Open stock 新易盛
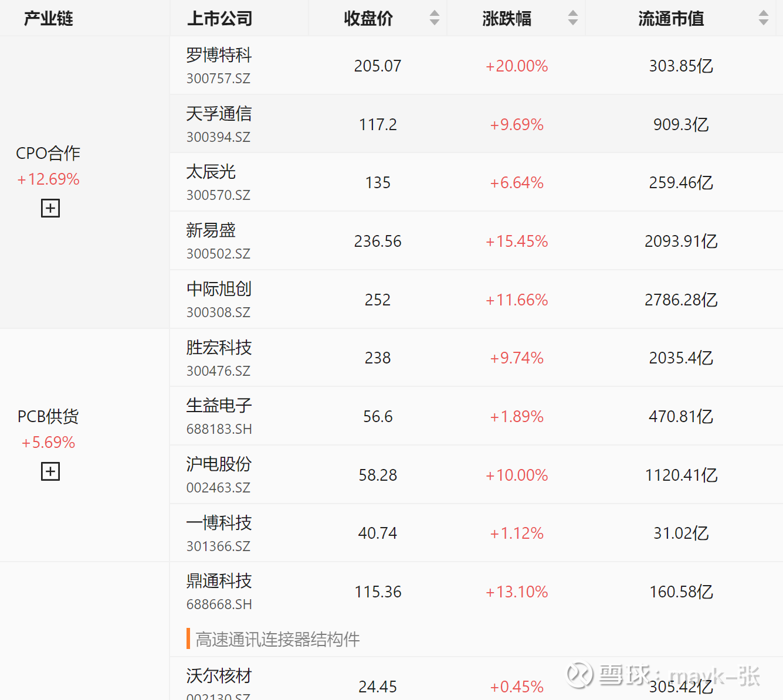Screen dimensions: 783x700 (211, 230)
